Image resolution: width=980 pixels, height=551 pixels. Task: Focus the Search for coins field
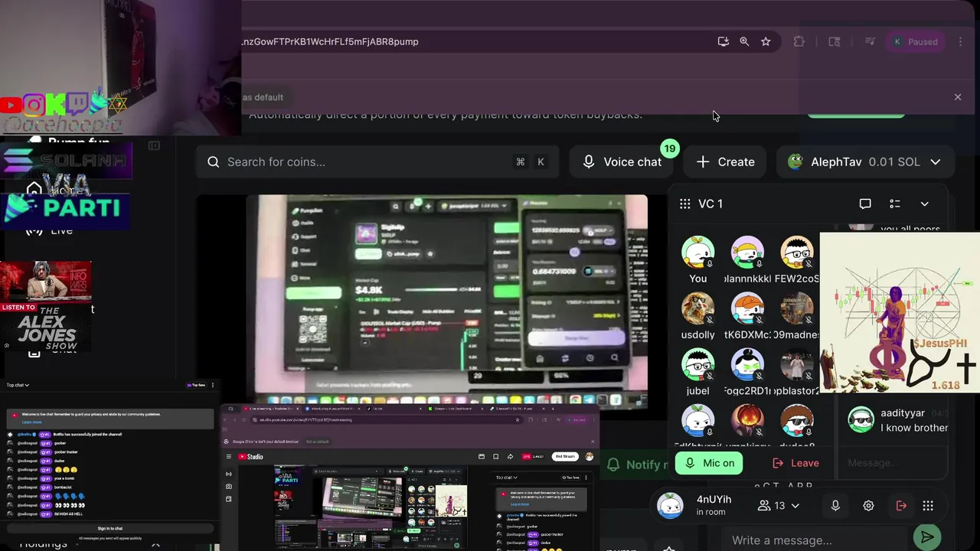378,161
